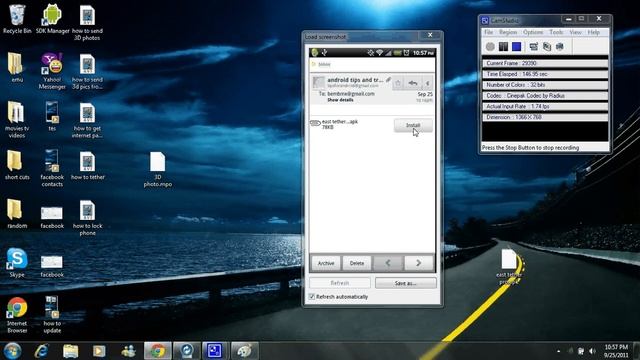Click the Archive button in phone screenshot
Viewport: 640px width, 360px height.
pos(326,263)
